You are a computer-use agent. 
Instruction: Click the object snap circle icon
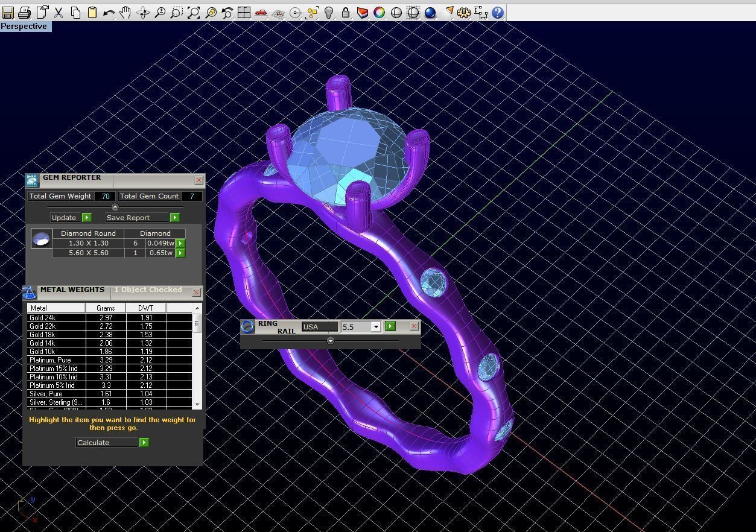pos(295,12)
